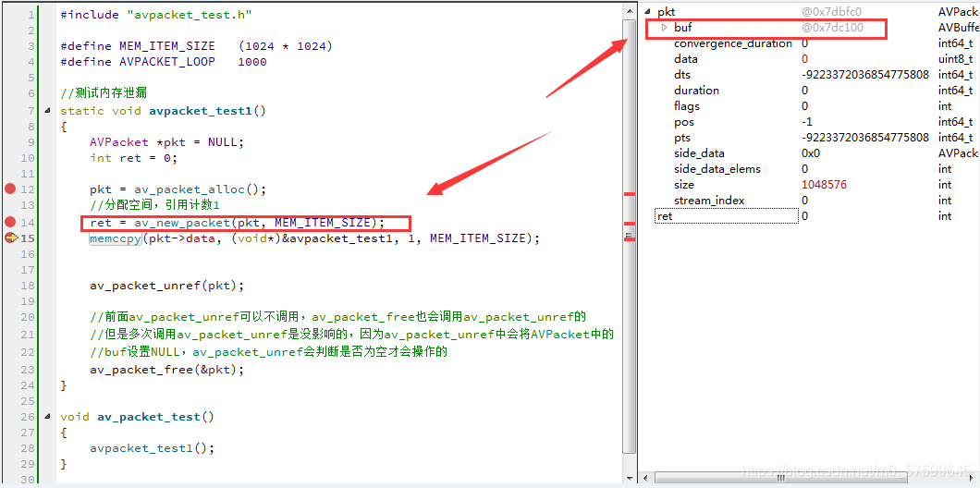The width and height of the screenshot is (980, 488).
Task: Click line number 23 in the gutter
Action: pos(28,370)
